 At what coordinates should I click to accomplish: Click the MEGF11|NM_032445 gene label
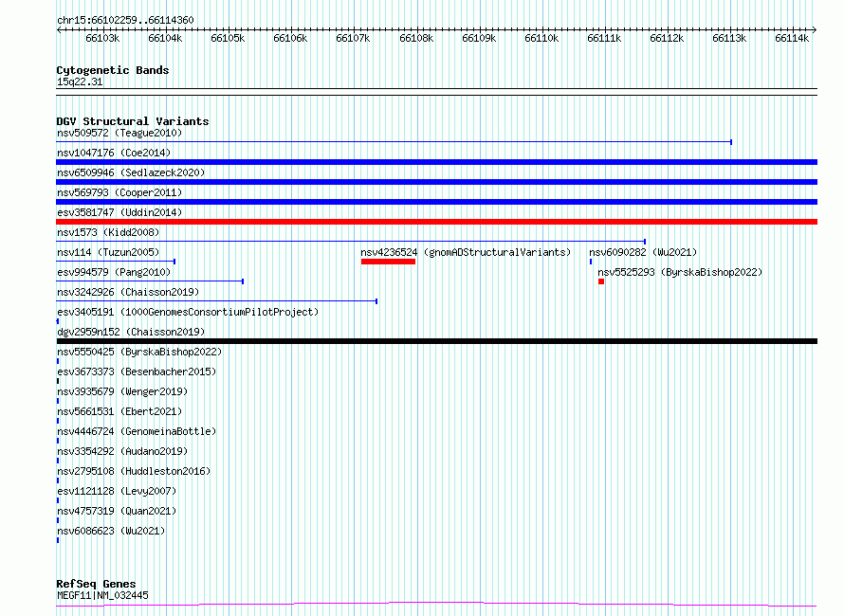tap(102, 595)
